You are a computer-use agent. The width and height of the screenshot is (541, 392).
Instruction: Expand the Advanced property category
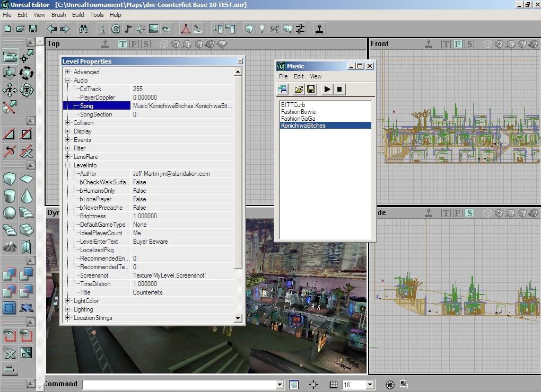coord(68,72)
